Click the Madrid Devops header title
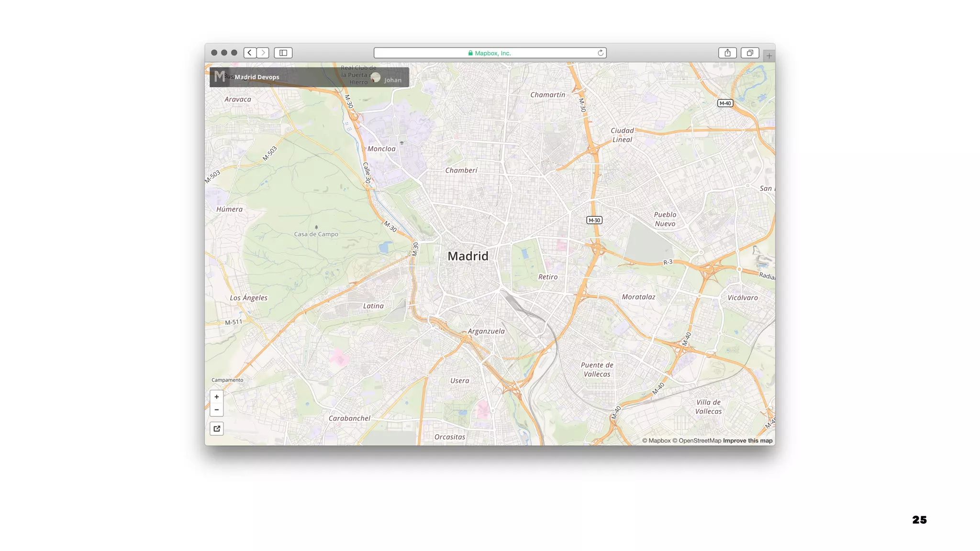 click(257, 77)
